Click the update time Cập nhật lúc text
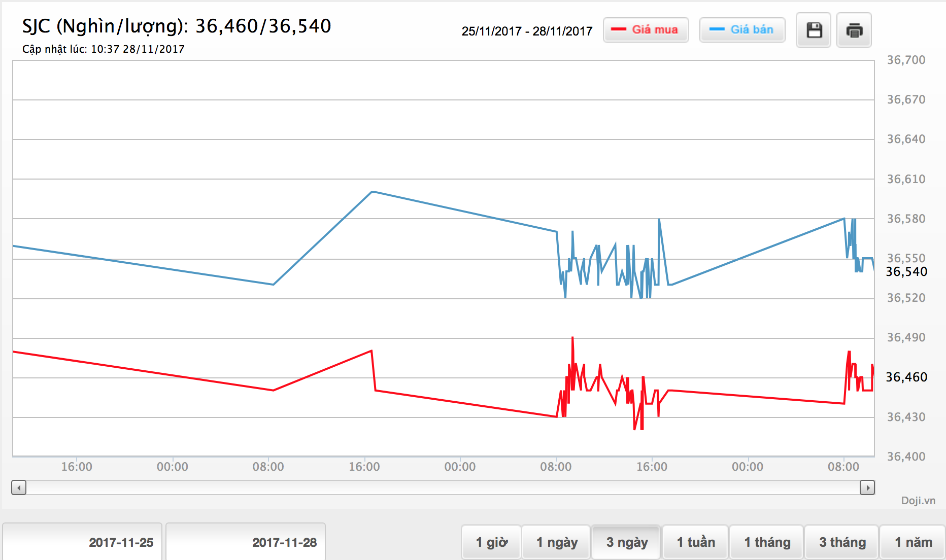The width and height of the screenshot is (946, 560). [103, 49]
